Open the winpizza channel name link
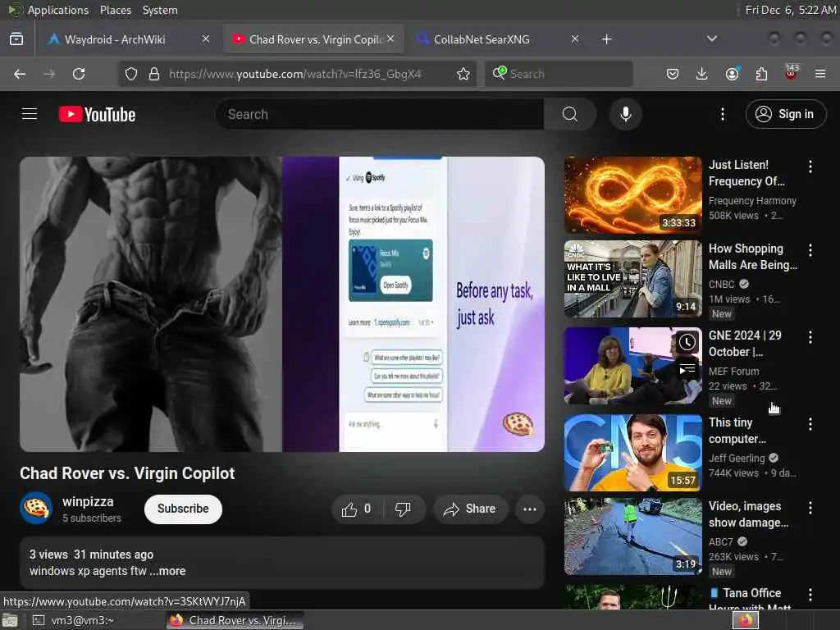 tap(88, 501)
